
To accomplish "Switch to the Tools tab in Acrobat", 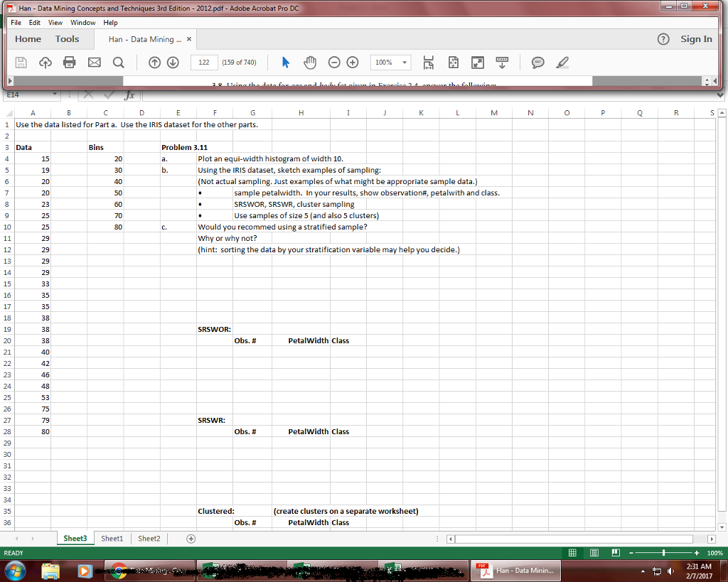I will [x=68, y=39].
